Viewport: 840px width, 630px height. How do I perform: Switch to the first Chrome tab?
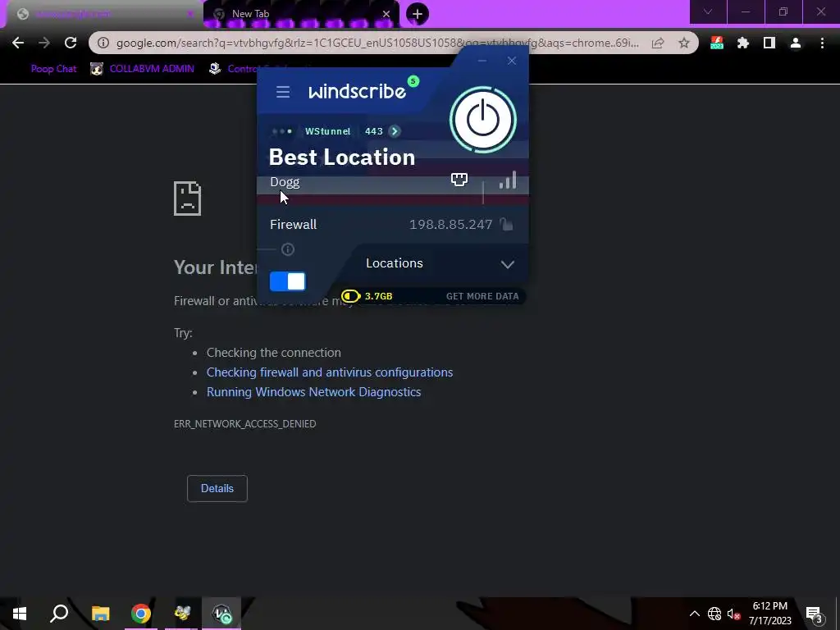coord(102,15)
